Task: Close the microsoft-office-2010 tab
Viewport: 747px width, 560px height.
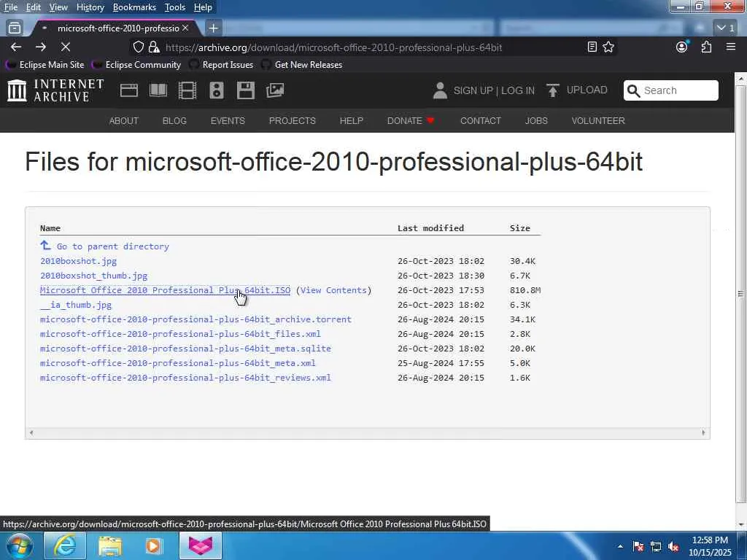Action: pos(185,28)
